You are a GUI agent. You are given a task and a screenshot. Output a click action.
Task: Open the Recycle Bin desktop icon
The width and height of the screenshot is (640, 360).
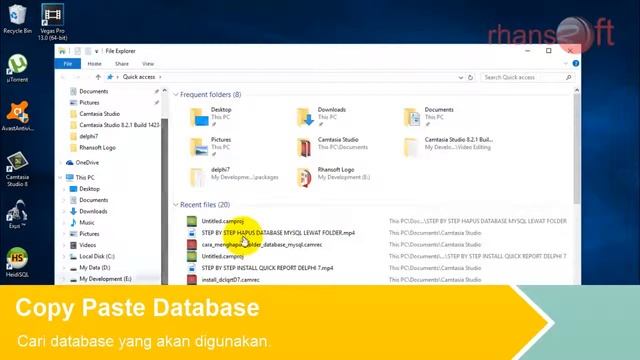click(x=17, y=19)
